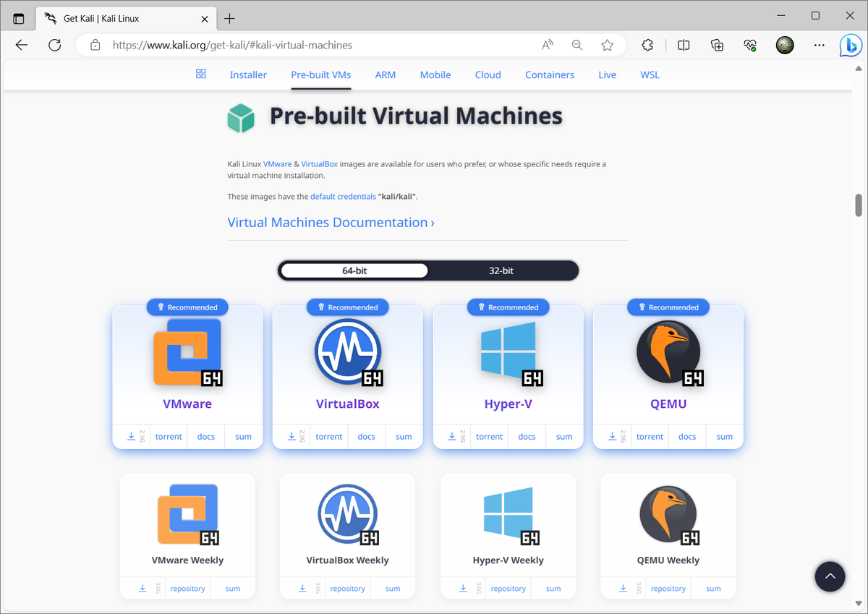Download VirtualBox recommended image

point(292,436)
